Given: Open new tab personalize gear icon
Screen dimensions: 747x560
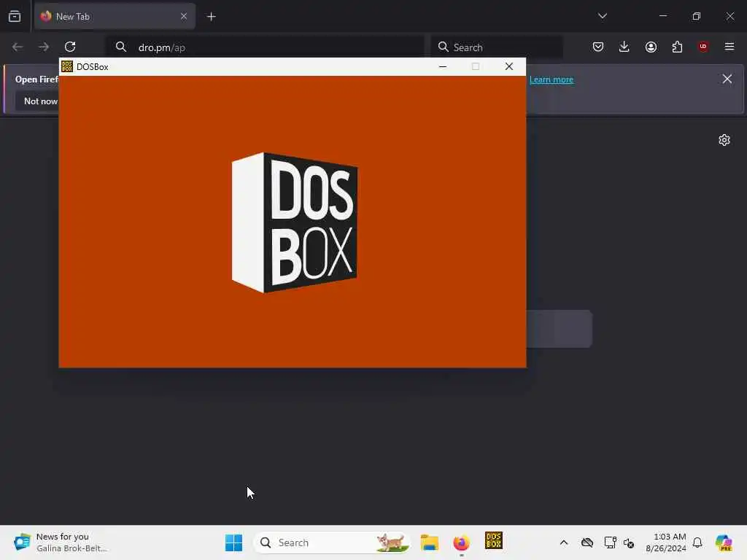Looking at the screenshot, I should 724,140.
